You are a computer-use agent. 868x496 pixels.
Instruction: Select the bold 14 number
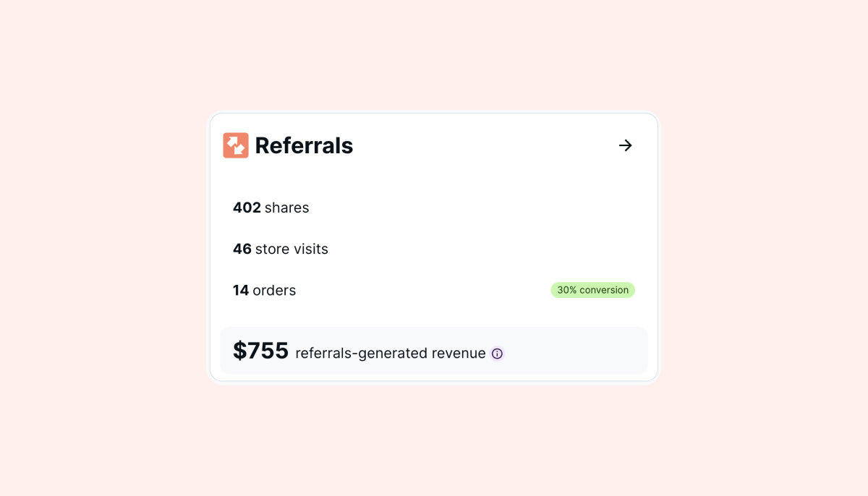click(x=241, y=290)
